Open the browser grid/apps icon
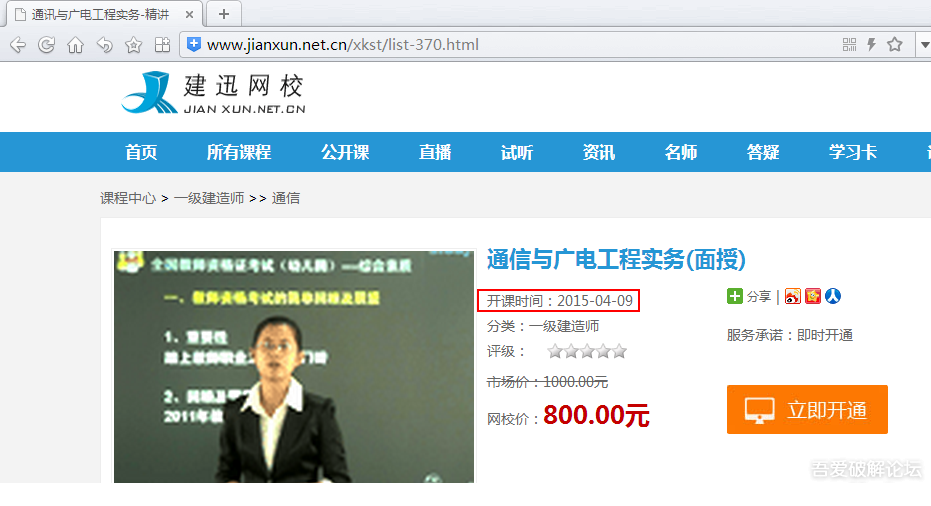Viewport: 931px width, 506px height. point(162,45)
